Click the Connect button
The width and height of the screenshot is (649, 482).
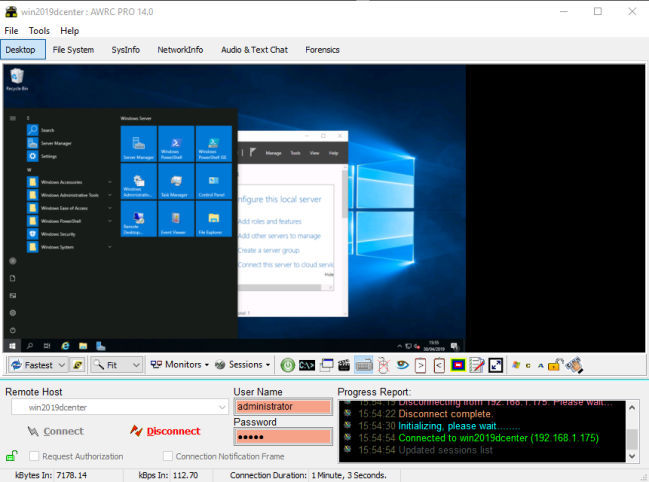pyautogui.click(x=55, y=431)
